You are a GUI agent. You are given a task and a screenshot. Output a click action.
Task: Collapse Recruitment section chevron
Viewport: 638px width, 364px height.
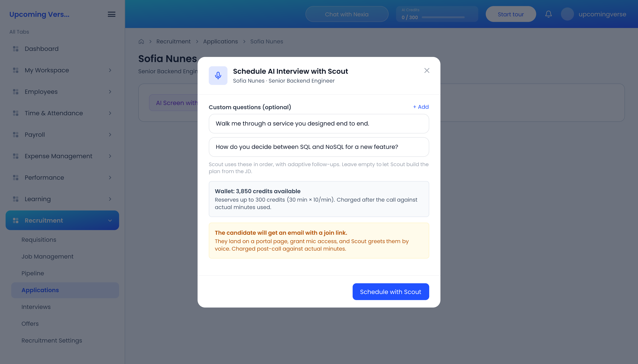[110, 221]
